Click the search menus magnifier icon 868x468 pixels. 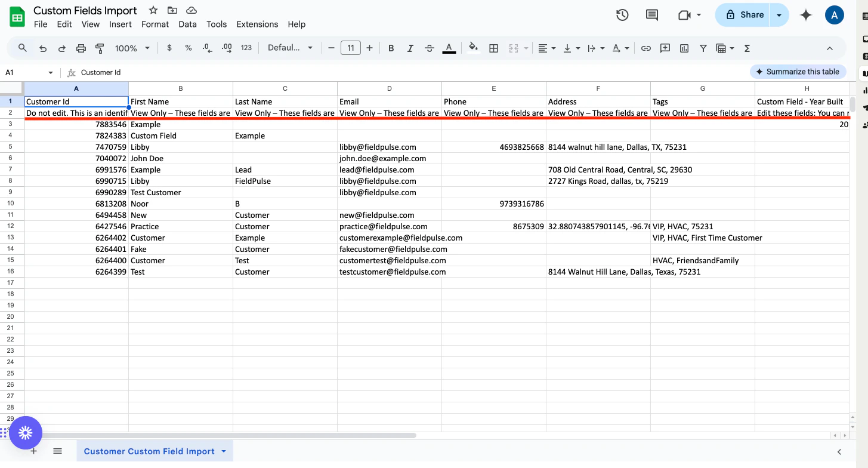tap(23, 48)
